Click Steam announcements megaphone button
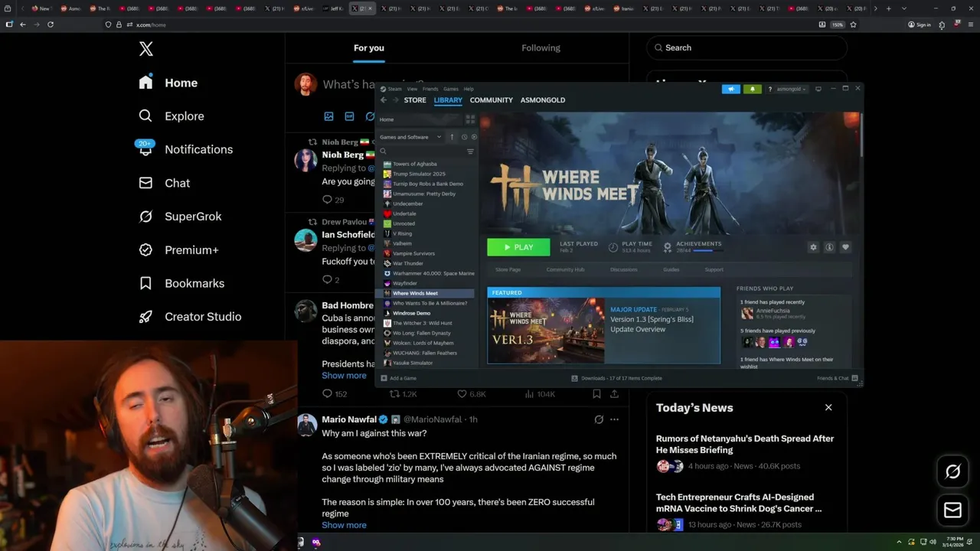The width and height of the screenshot is (980, 551). (x=730, y=89)
